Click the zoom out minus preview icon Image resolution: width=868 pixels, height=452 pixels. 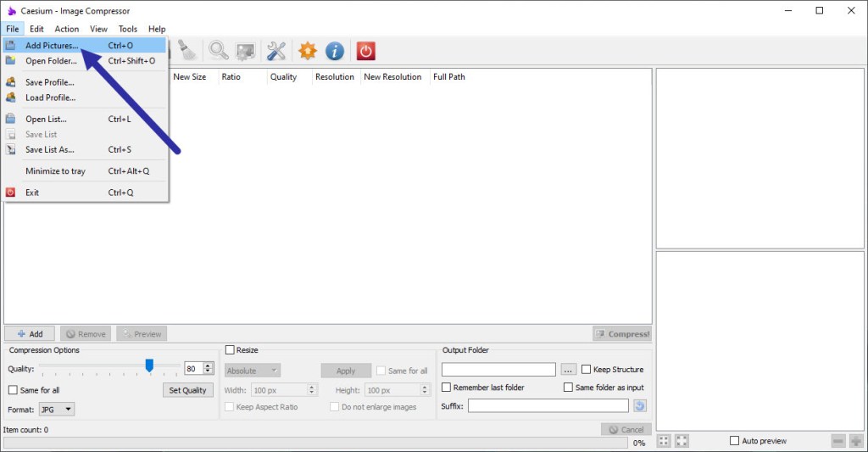point(838,441)
